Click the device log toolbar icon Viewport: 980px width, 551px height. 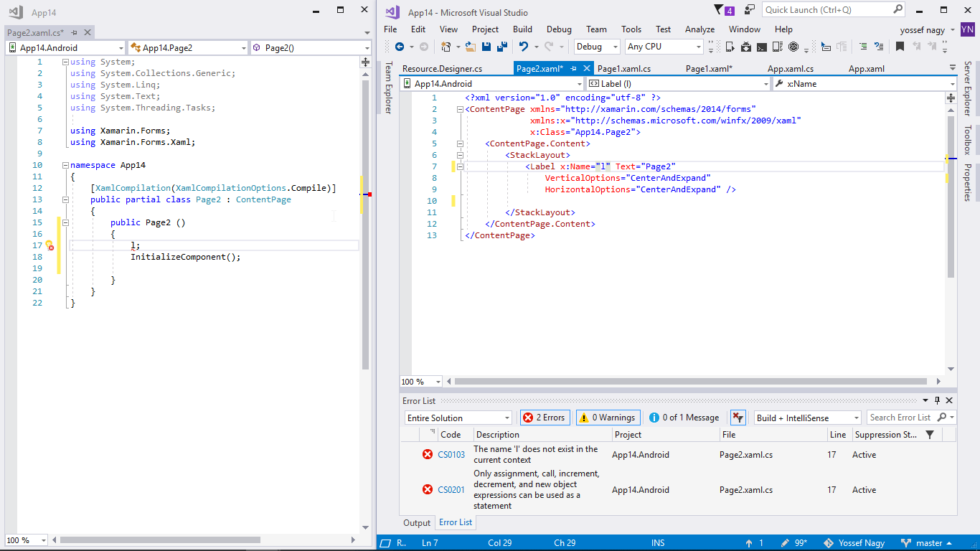pyautogui.click(x=778, y=47)
